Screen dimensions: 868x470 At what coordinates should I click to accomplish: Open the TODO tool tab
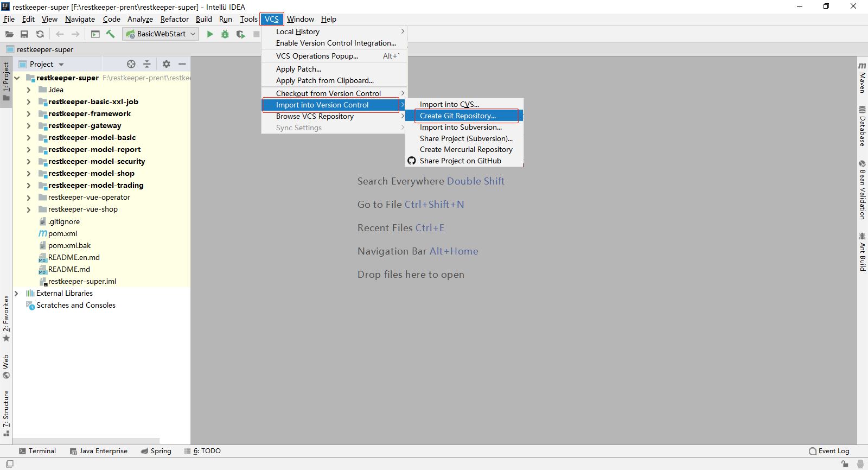pyautogui.click(x=202, y=451)
